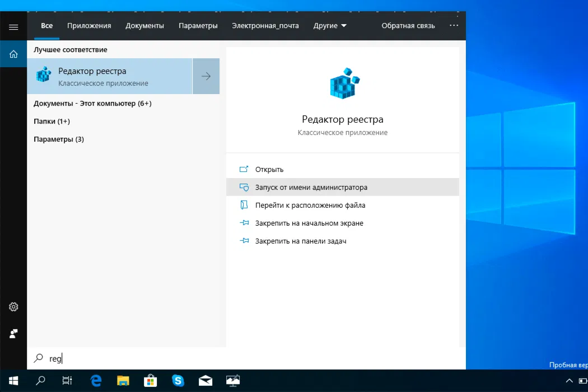The height and width of the screenshot is (392, 588).
Task: Click Редактор реестра title in preview pane
Action: [343, 119]
